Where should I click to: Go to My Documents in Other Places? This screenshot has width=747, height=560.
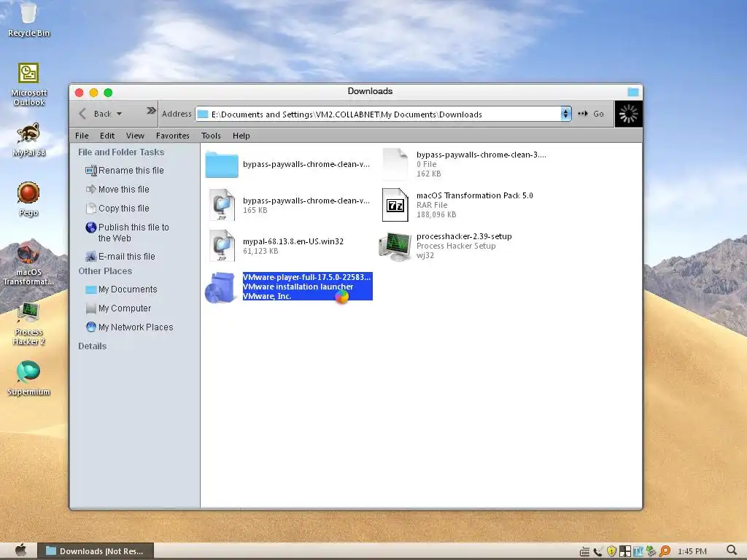pyautogui.click(x=122, y=289)
